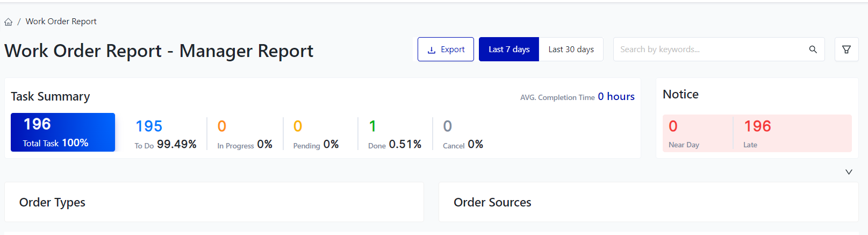Click the Order Types panel header

click(53, 203)
